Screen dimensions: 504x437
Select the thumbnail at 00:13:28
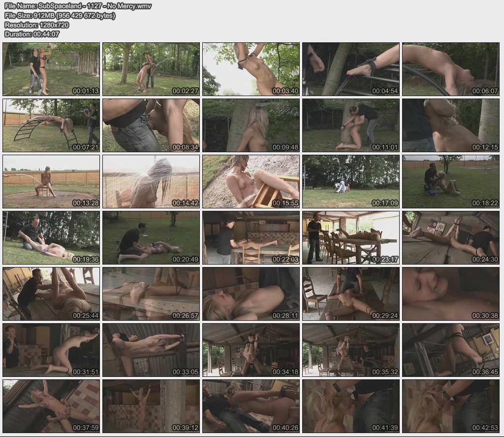51,181
